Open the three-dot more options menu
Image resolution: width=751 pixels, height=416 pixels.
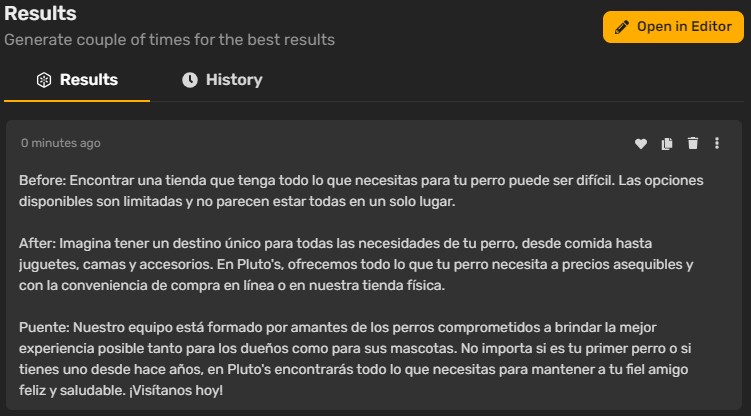pyautogui.click(x=717, y=143)
